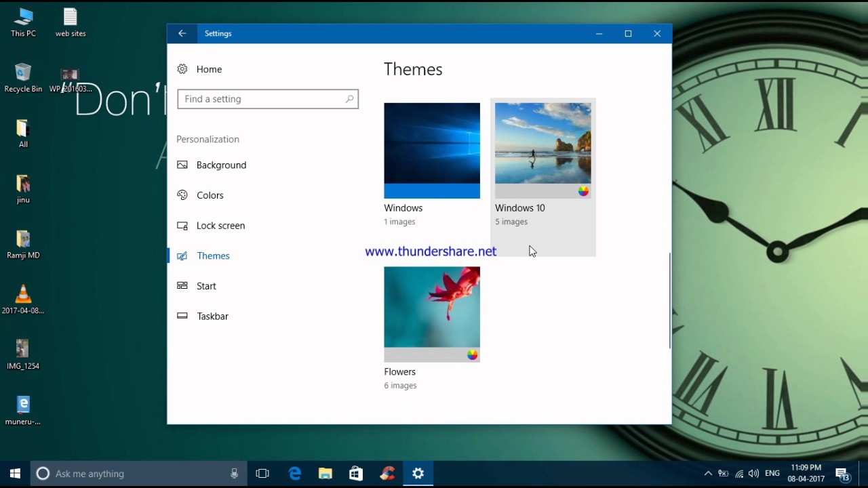Click the Windows 10 theme color wheel
The height and width of the screenshot is (488, 868).
click(583, 191)
